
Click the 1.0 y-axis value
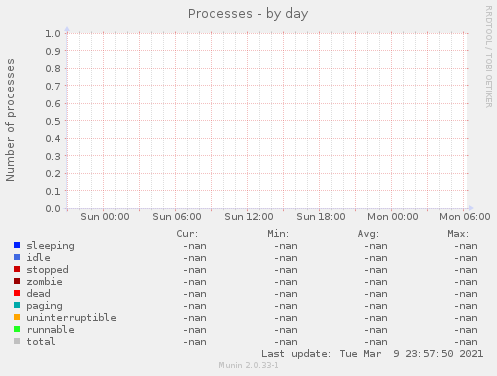point(53,34)
